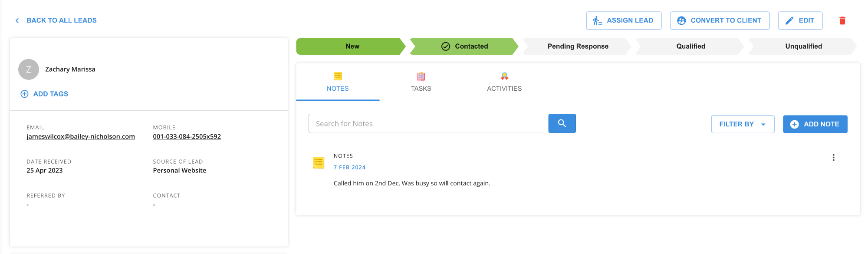
Task: Mark lead stage as Qualified
Action: (x=690, y=46)
